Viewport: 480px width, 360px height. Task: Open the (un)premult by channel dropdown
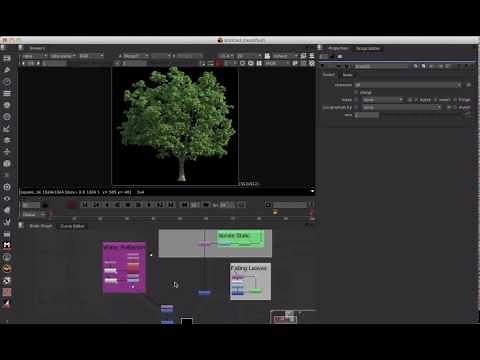[x=402, y=107]
